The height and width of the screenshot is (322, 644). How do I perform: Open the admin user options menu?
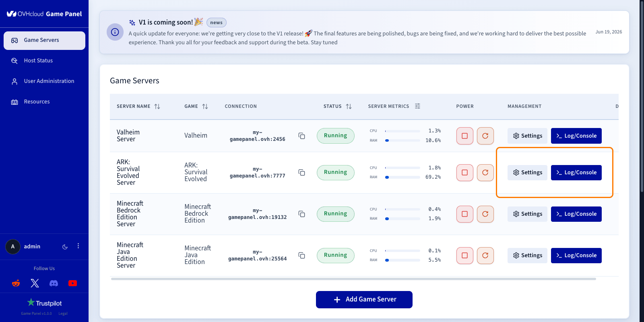[x=78, y=246]
